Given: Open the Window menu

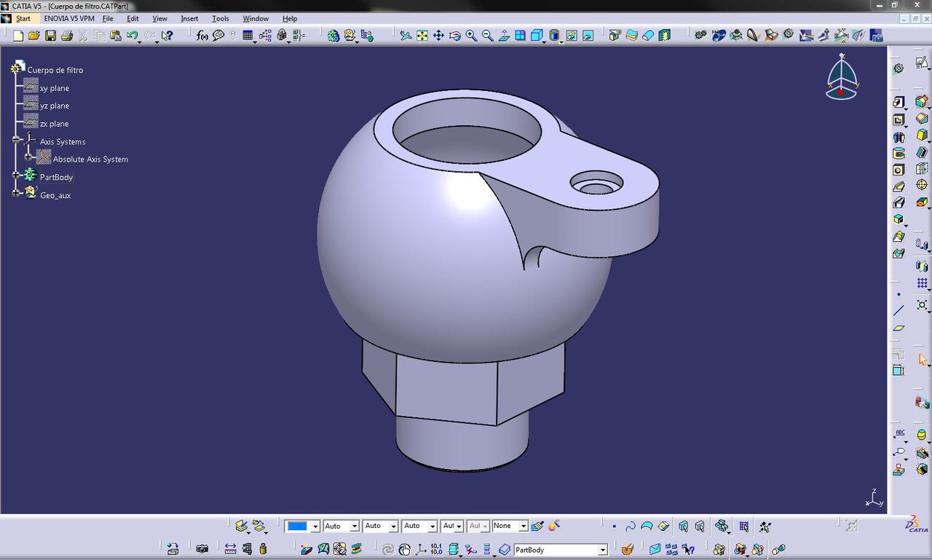Looking at the screenshot, I should [255, 18].
